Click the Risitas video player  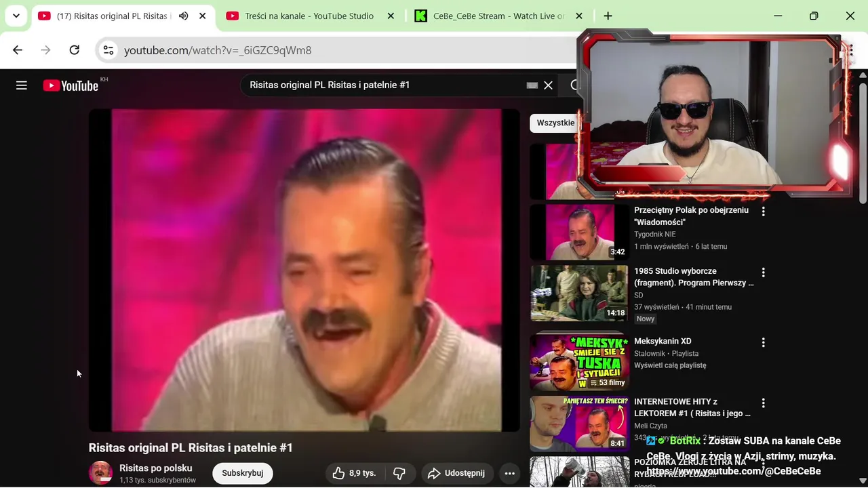click(x=304, y=270)
